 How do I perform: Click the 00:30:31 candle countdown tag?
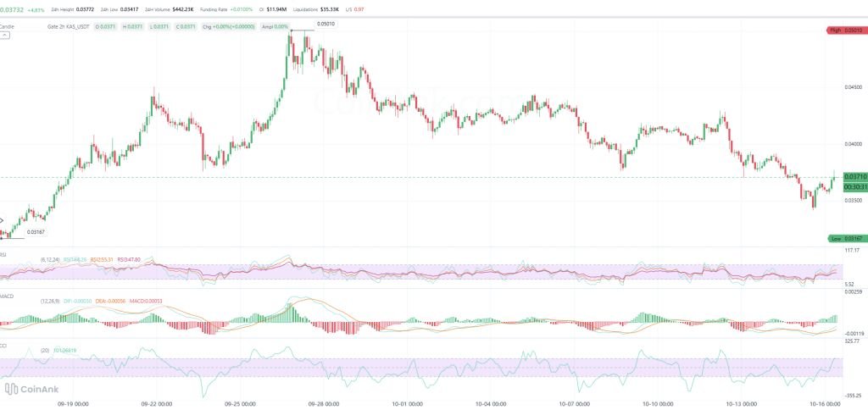854,187
